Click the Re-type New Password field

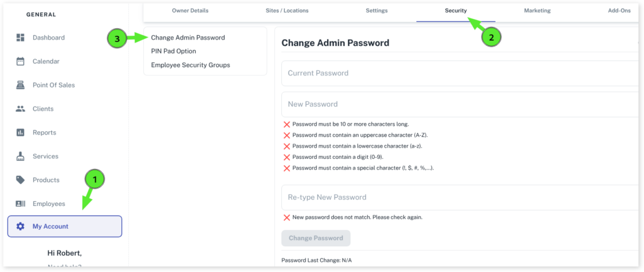point(459,197)
